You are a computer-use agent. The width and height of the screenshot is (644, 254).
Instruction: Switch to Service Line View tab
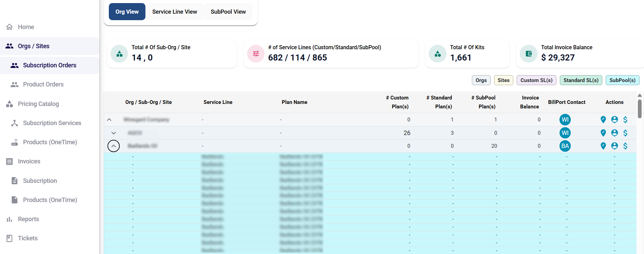click(x=175, y=12)
